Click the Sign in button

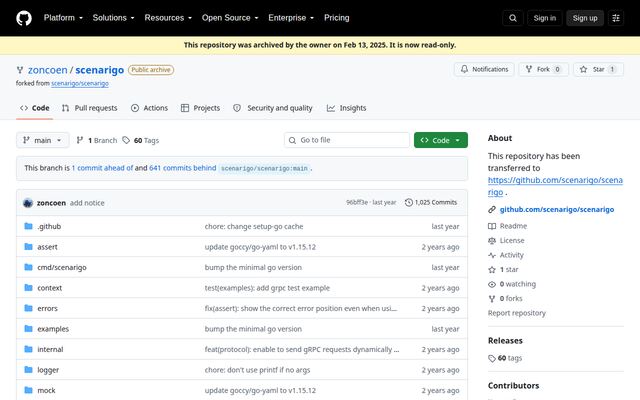coord(544,18)
